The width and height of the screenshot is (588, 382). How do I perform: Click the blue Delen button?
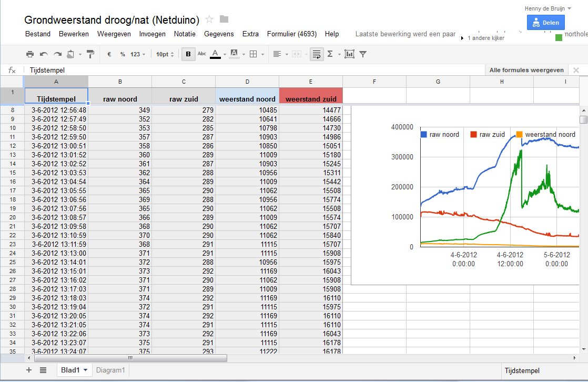click(545, 22)
